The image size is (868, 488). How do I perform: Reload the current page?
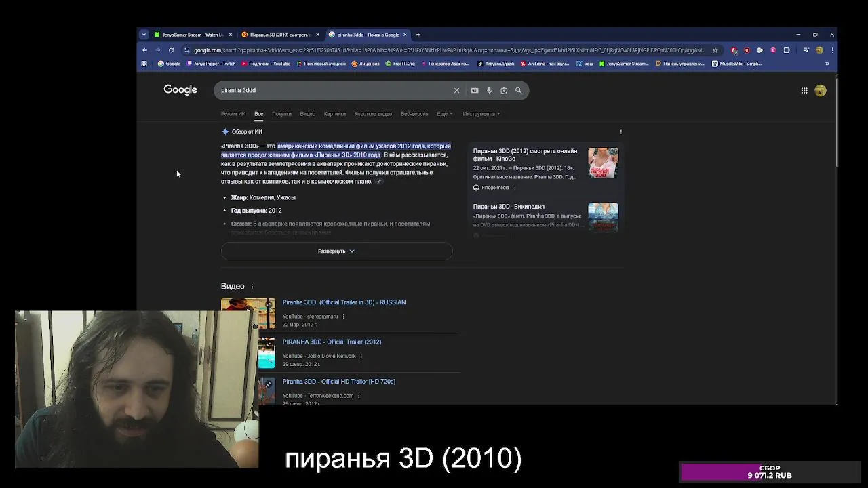pos(171,50)
